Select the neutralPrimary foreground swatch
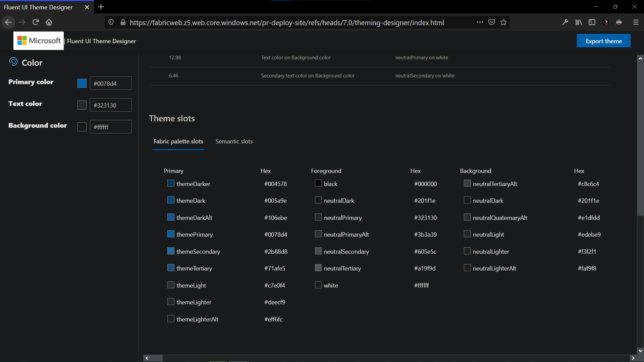 tap(318, 217)
